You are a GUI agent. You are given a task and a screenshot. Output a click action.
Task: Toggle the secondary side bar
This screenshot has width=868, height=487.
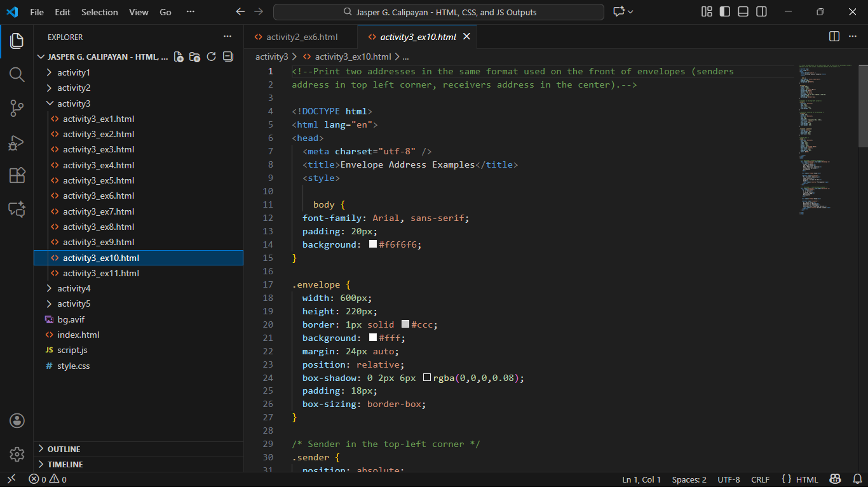point(761,12)
